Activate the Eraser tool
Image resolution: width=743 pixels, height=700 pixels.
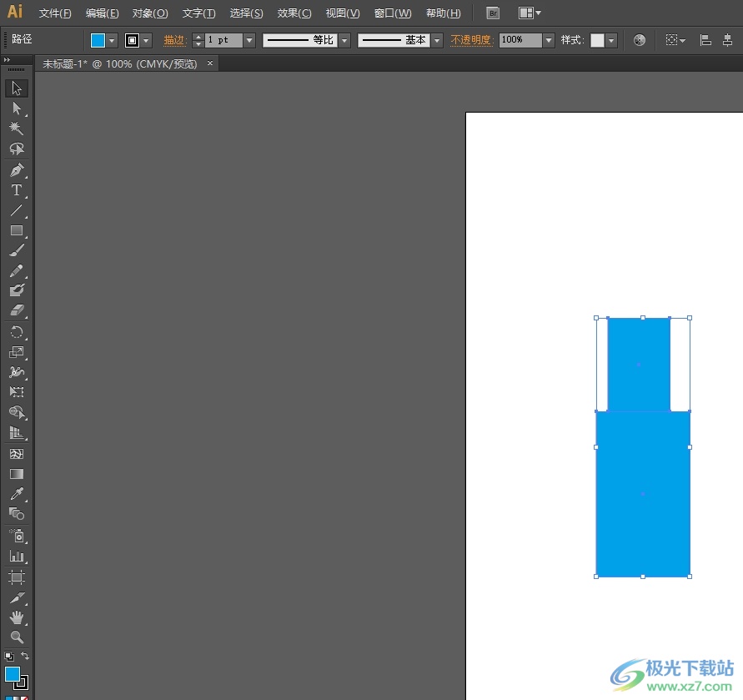pyautogui.click(x=16, y=310)
